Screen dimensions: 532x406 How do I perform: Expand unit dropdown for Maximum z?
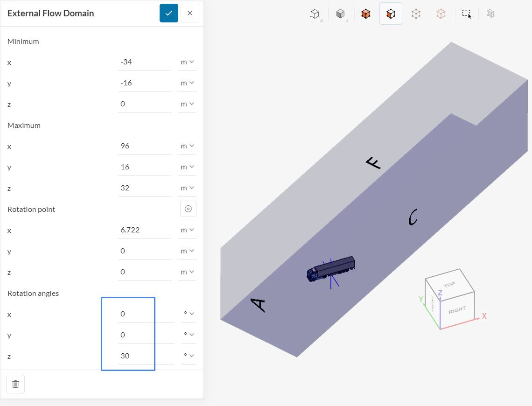pyautogui.click(x=187, y=188)
